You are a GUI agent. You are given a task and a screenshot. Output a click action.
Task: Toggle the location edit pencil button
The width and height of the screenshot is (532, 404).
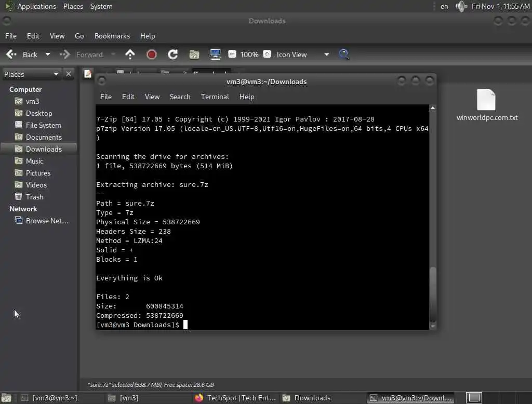point(88,74)
